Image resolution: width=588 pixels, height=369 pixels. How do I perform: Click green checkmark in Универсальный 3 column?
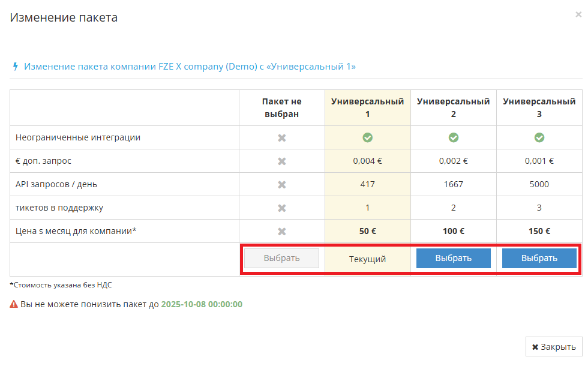(539, 137)
